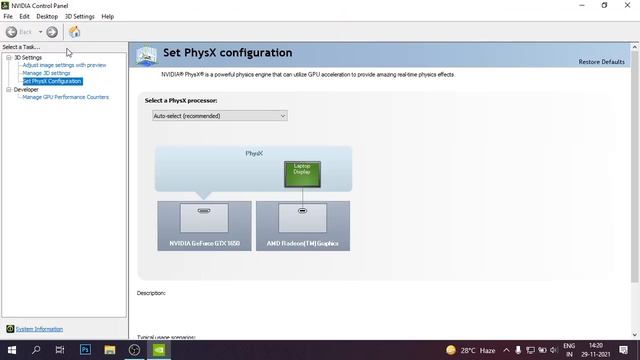Select Manage 3D settings task

coord(46,73)
